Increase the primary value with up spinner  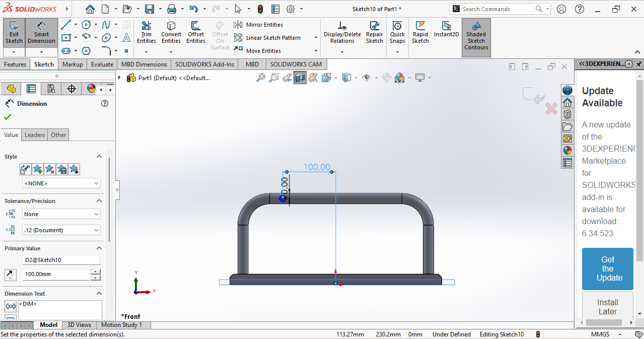click(95, 272)
